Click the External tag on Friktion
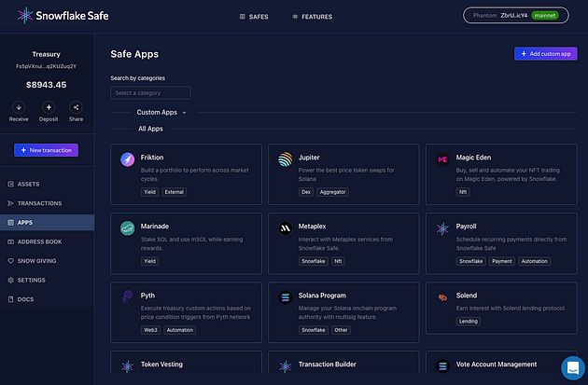This screenshot has height=385, width=588. [175, 192]
